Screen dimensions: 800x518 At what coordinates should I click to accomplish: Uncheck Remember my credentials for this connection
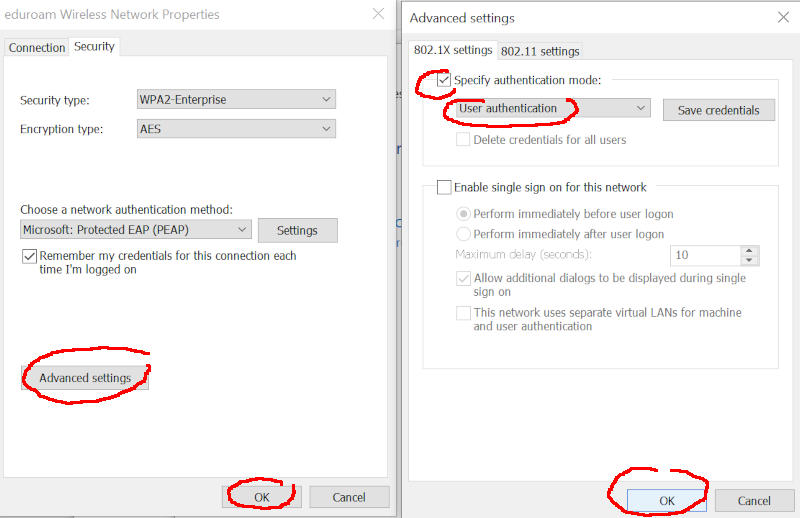[29, 256]
